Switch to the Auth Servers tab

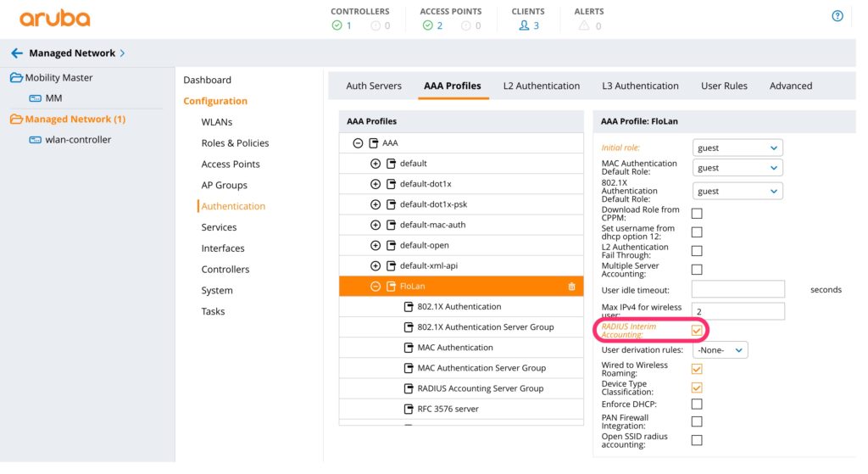tap(374, 86)
